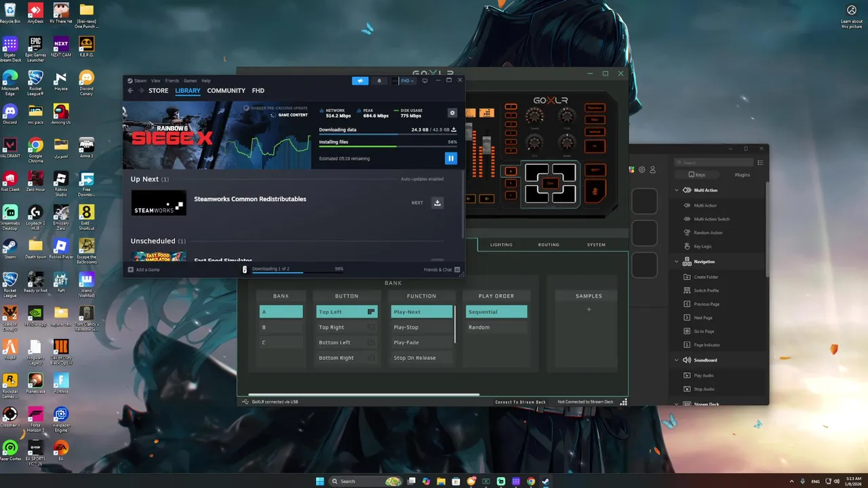
Task: Select Create Folder action icon
Action: (x=687, y=277)
